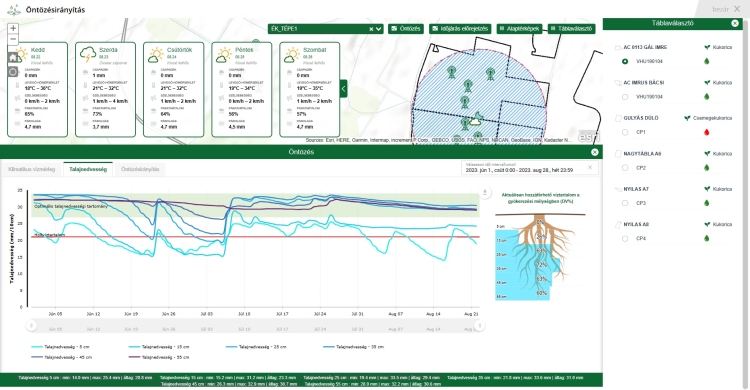Clear the date interval selection field
Screen dimensions: 750x390
tap(590, 167)
